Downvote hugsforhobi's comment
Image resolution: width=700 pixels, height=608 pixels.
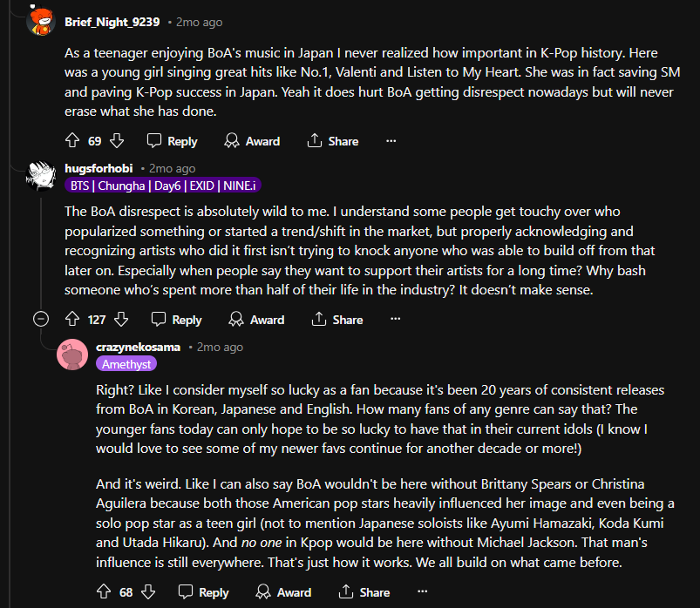[x=122, y=319]
